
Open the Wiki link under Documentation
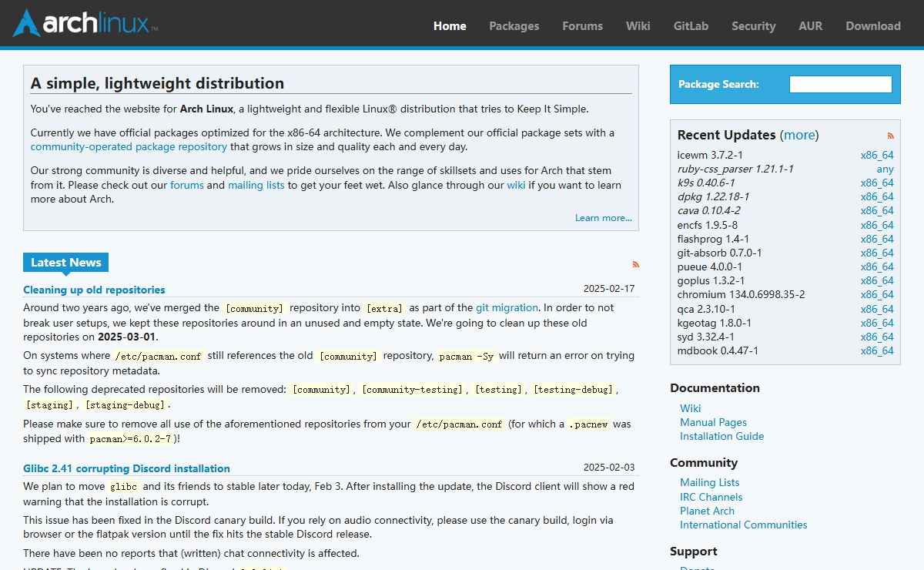(x=690, y=408)
